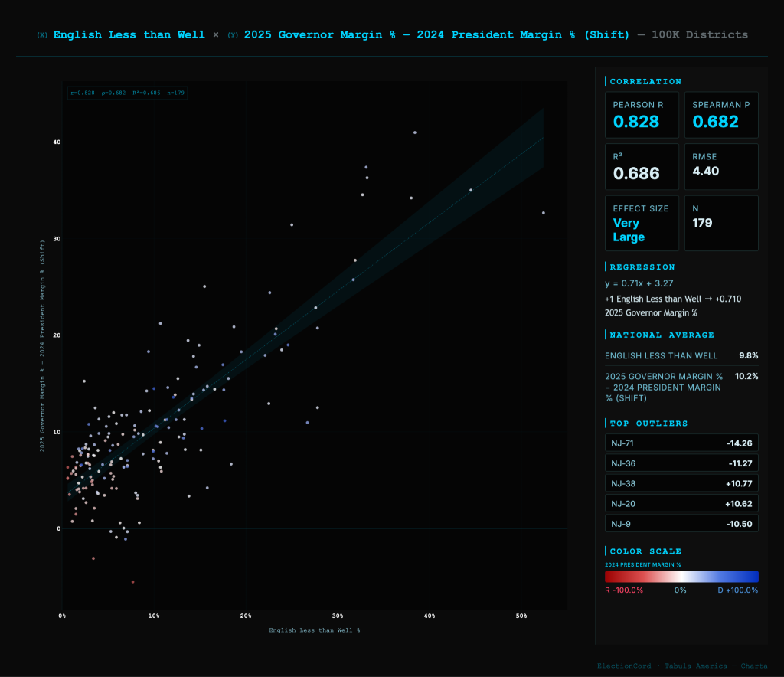Image resolution: width=784 pixels, height=677 pixels.
Task: Click the rotated y-axis title text
Action: 43,346
